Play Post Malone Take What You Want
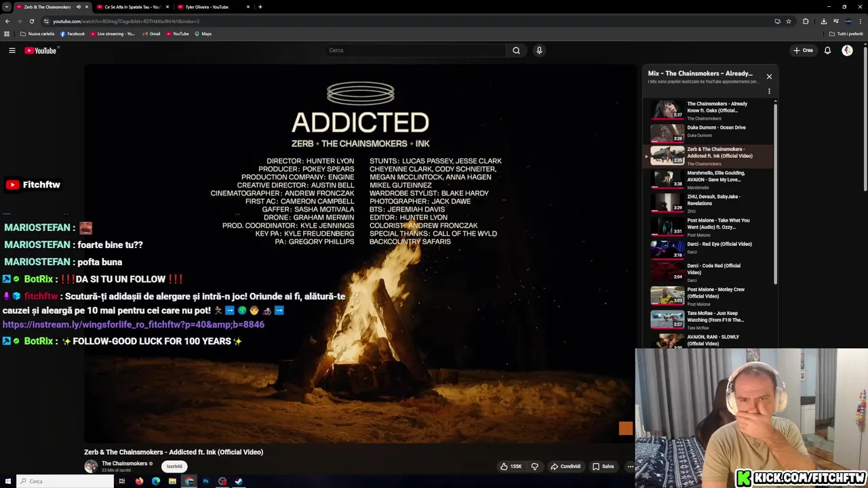 pyautogui.click(x=709, y=227)
